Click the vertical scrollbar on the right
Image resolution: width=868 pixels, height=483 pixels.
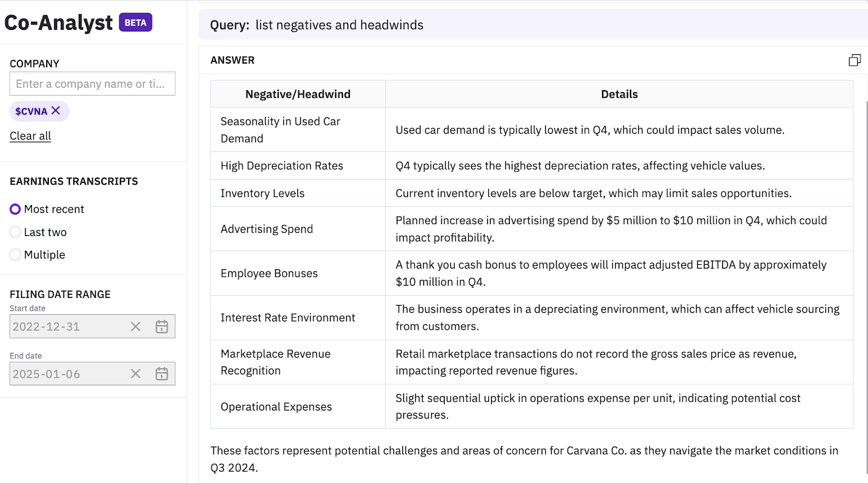tap(866, 271)
